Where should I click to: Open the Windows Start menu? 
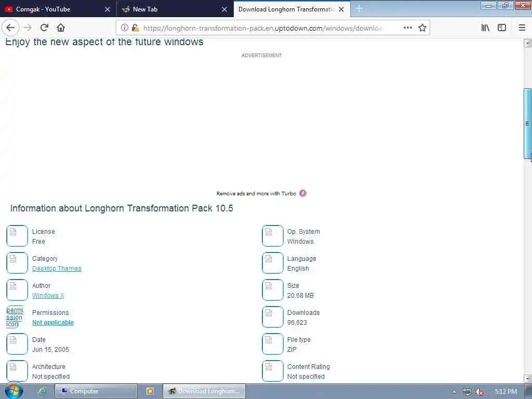click(x=14, y=391)
